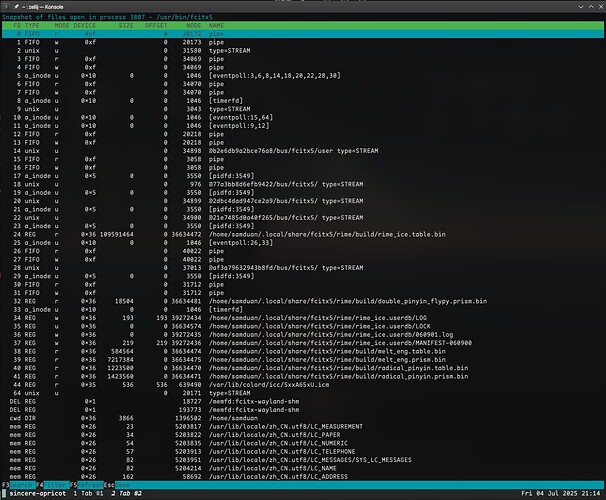Select the [eventpoll:26,33] row
This screenshot has height=500, width=606.
click(x=303, y=243)
